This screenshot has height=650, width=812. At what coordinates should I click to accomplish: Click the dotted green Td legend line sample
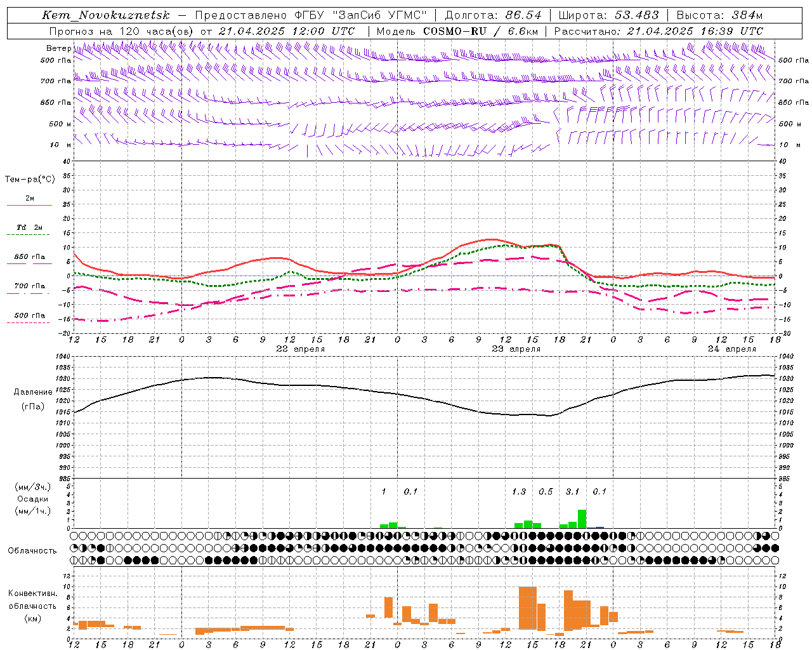click(x=29, y=235)
